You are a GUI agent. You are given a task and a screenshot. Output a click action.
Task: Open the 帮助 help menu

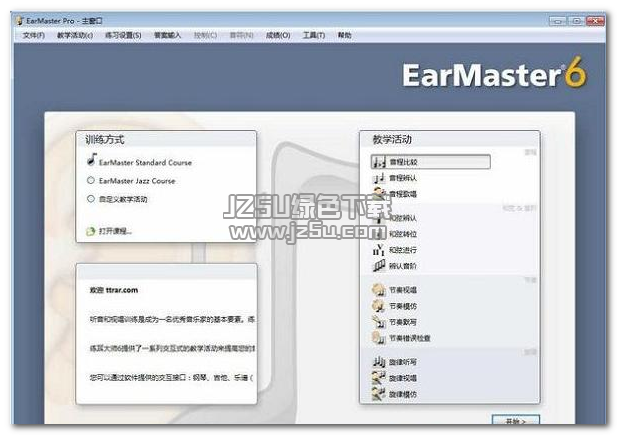(x=344, y=35)
